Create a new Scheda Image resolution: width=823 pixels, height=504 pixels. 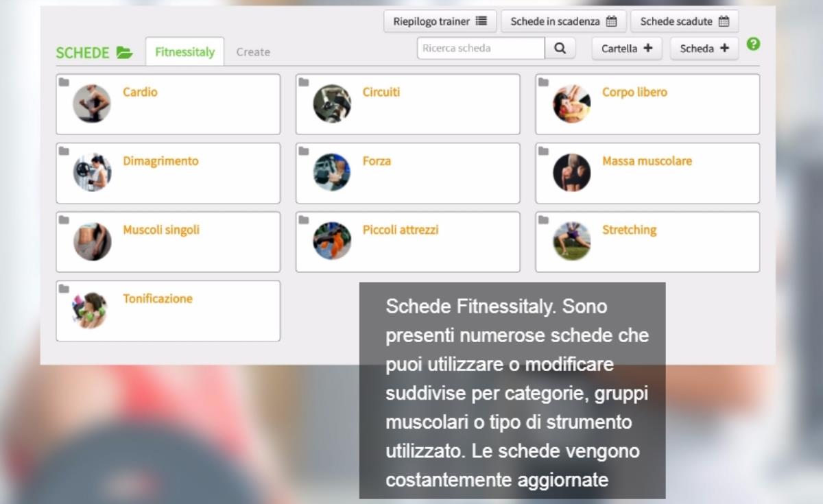704,49
